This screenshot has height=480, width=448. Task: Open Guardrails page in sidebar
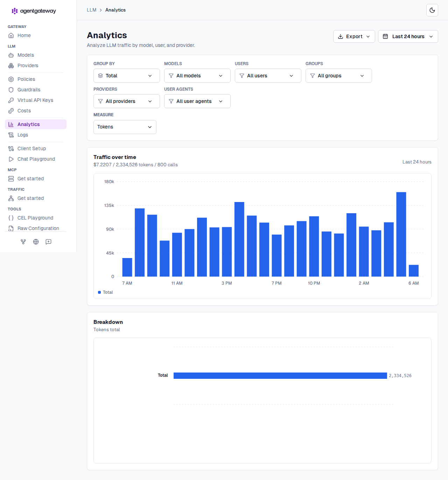[36, 90]
